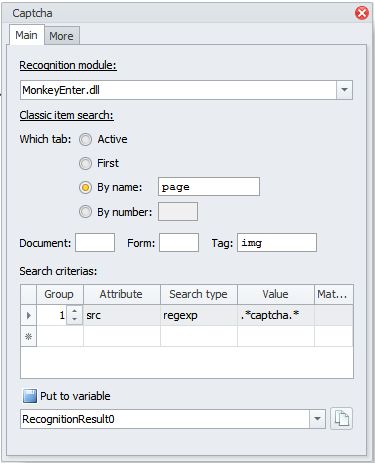
Task: Select the First tab radio option
Action: [85, 163]
